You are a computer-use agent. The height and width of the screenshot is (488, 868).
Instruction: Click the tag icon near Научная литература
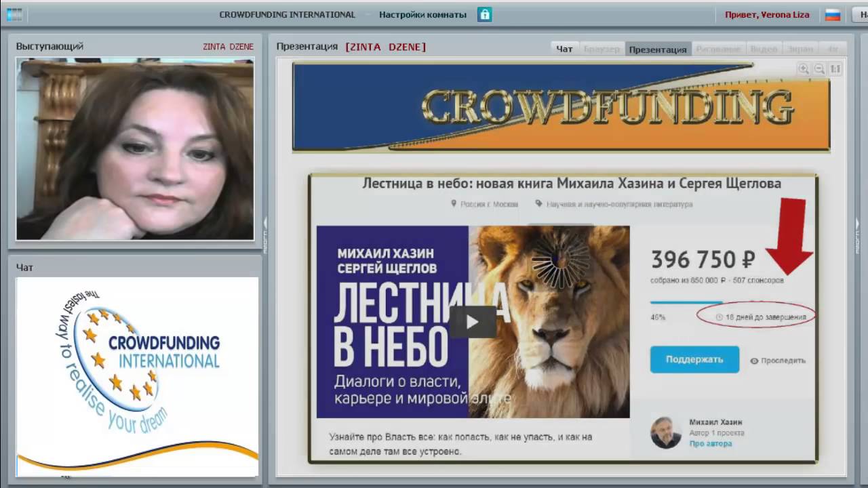tap(538, 203)
